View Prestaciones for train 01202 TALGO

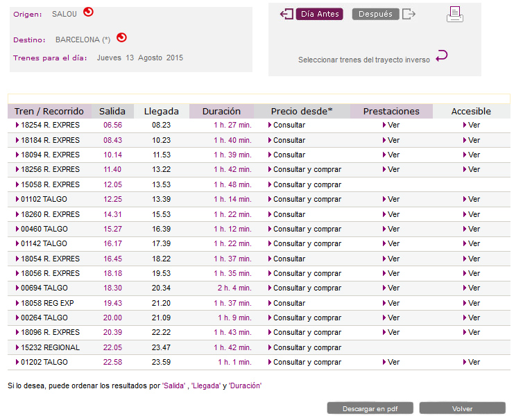tap(391, 363)
